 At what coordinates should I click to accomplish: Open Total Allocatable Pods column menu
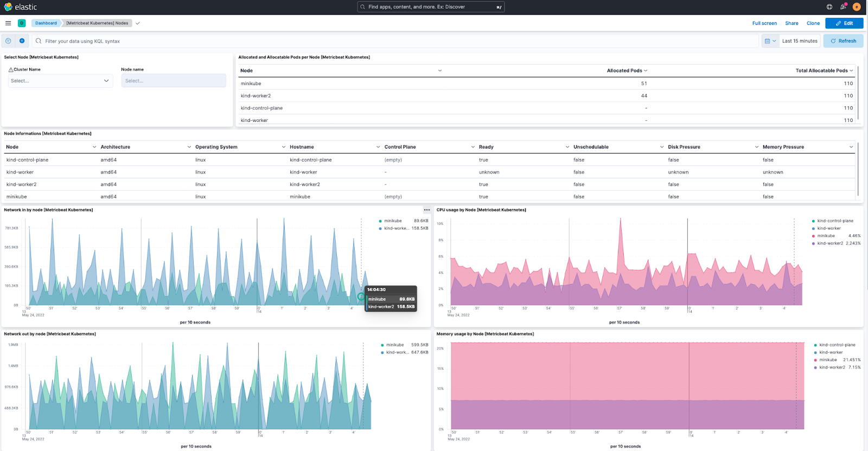851,70
